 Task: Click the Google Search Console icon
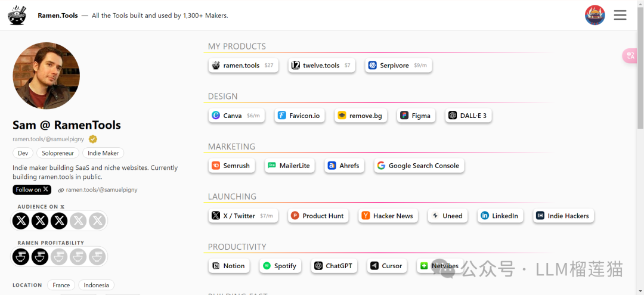[382, 166]
